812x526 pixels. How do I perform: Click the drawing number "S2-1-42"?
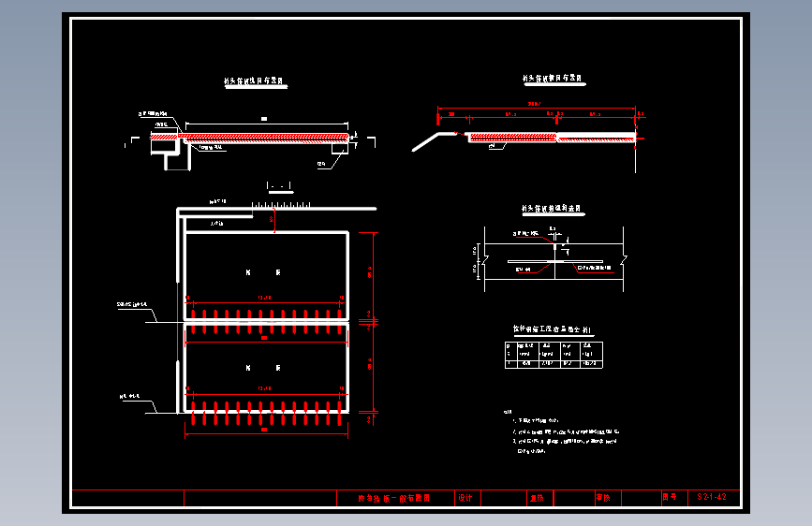click(x=712, y=497)
